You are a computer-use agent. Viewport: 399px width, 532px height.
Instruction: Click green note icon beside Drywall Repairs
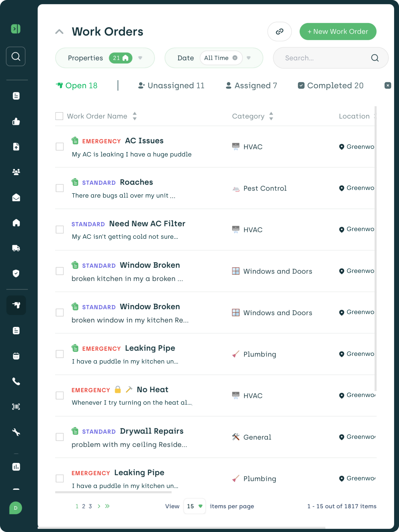coord(75,431)
